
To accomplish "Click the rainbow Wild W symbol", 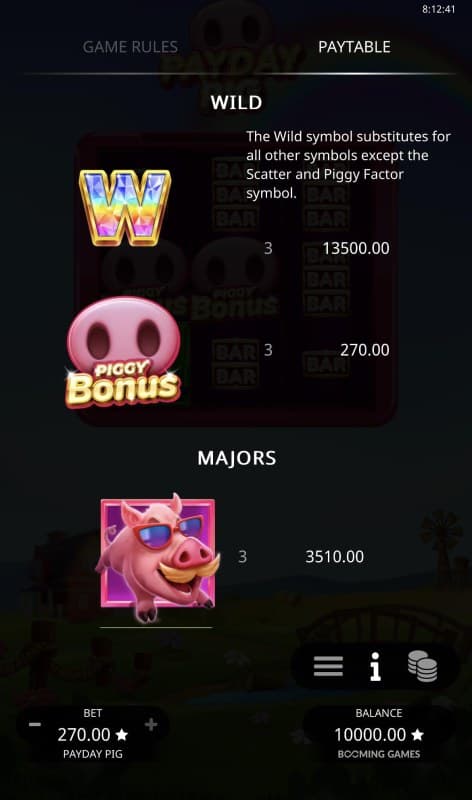I will tap(125, 207).
